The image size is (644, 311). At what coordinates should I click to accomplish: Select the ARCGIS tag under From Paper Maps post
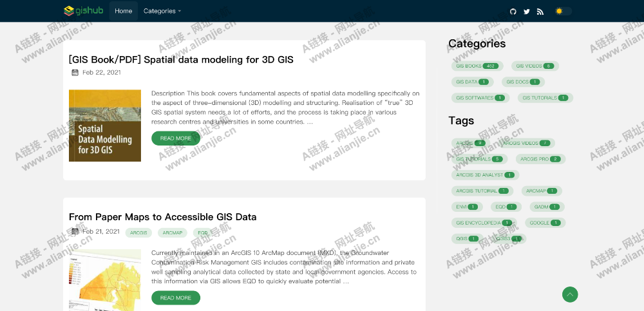[138, 233]
